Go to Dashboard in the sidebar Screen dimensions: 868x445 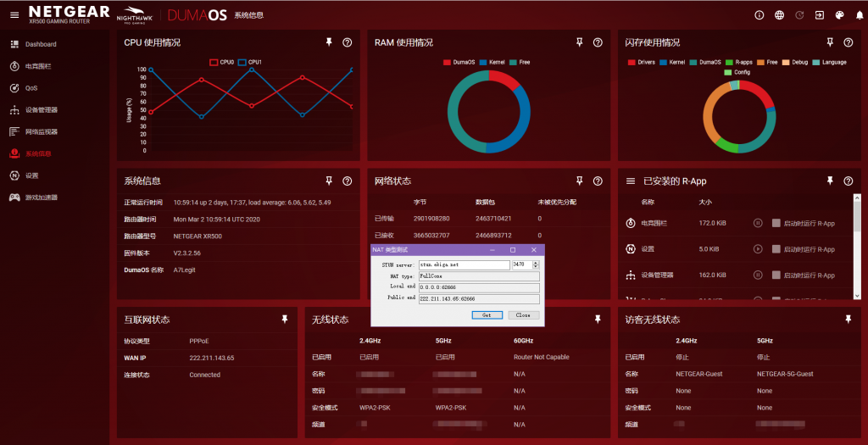pyautogui.click(x=53, y=44)
